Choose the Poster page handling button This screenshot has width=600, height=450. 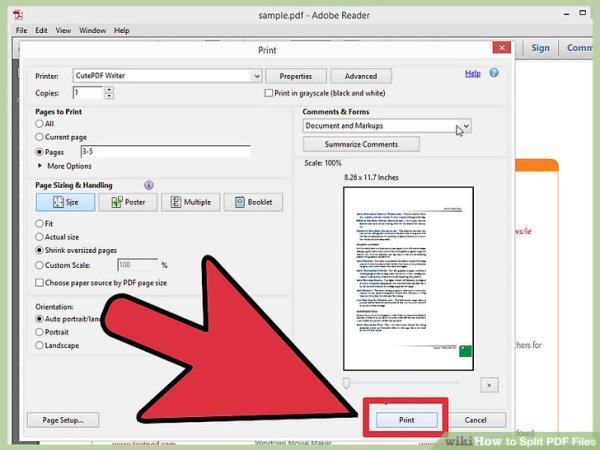[128, 202]
